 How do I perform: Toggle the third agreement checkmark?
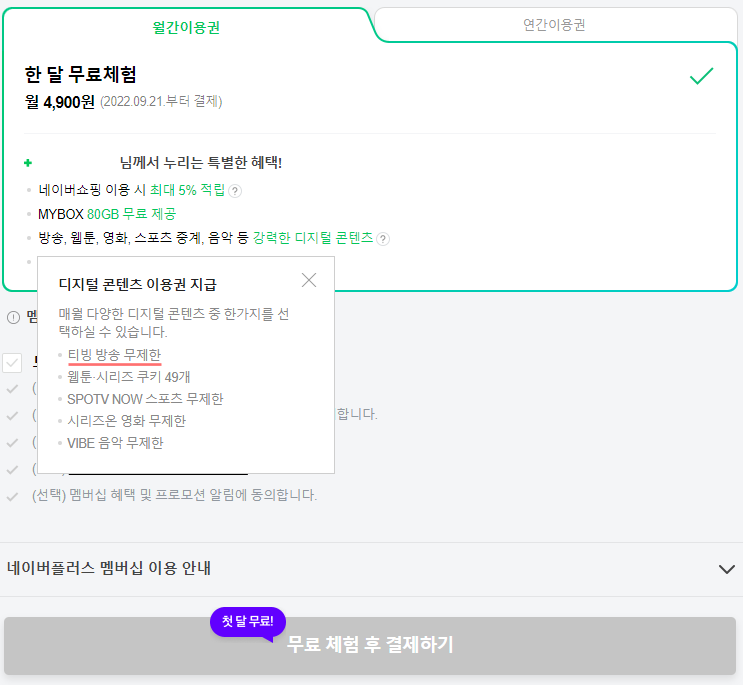(12, 443)
